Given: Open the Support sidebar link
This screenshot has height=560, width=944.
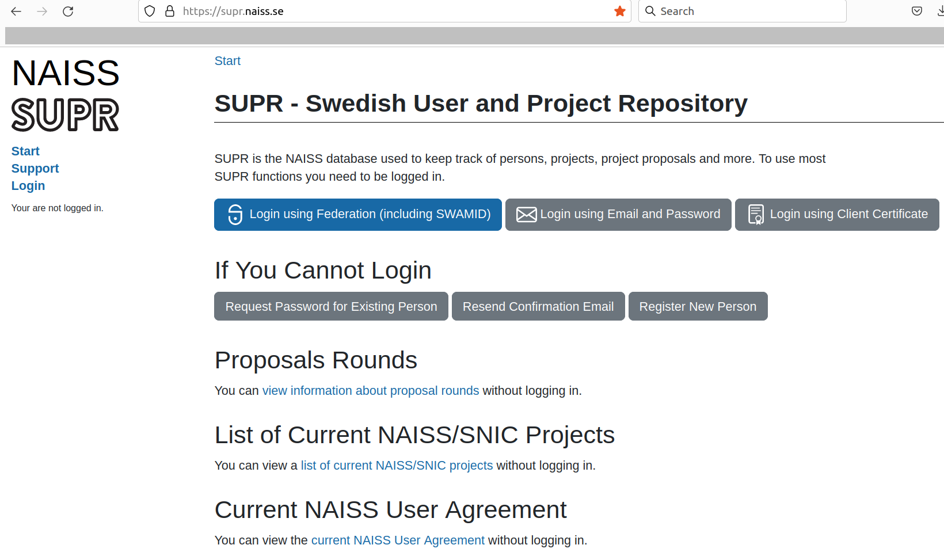Looking at the screenshot, I should pos(35,169).
